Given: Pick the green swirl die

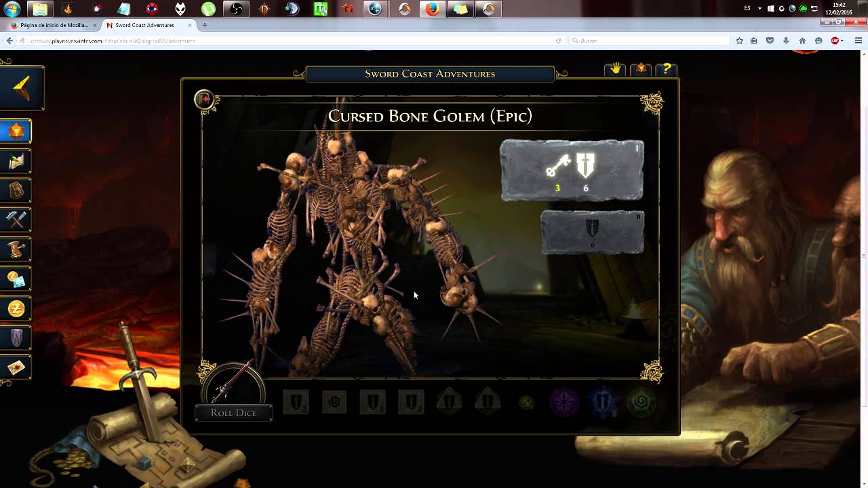Looking at the screenshot, I should pyautogui.click(x=642, y=403).
